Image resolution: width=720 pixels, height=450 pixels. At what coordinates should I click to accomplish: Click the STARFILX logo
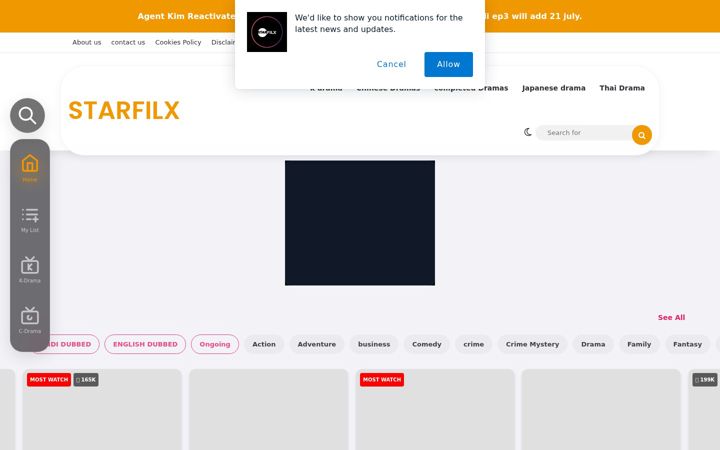tap(124, 111)
